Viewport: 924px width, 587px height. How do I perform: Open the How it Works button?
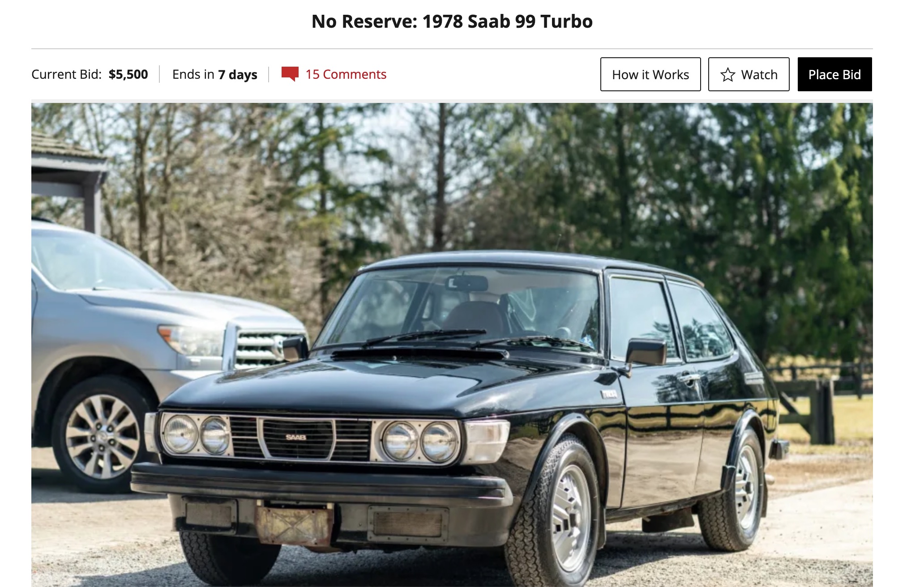click(x=650, y=74)
